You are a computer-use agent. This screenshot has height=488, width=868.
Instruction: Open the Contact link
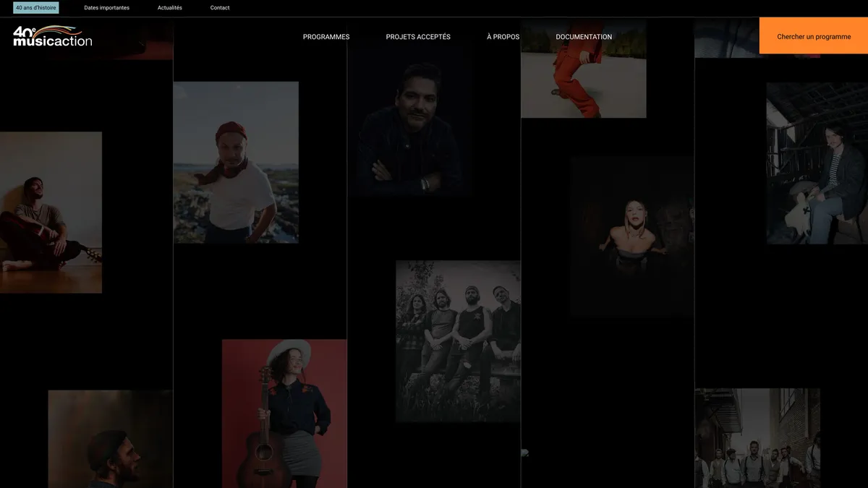pos(220,8)
